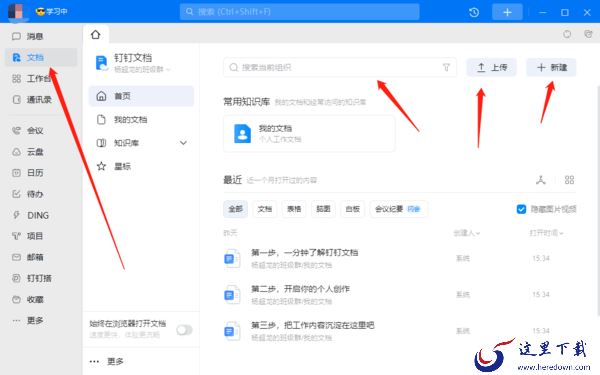This screenshot has height=375, width=600.
Task: Select the 文档 filter tab
Action: [265, 209]
